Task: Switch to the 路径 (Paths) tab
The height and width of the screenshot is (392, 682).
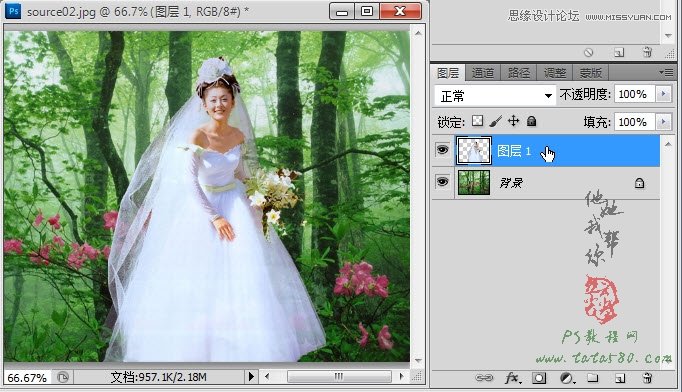Action: click(x=519, y=73)
